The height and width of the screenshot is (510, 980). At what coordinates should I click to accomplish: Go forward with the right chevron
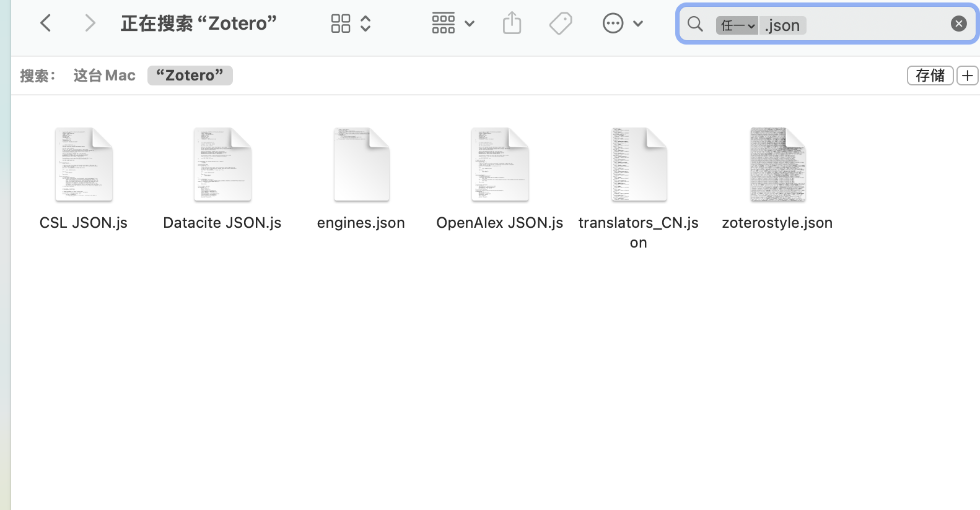[90, 24]
